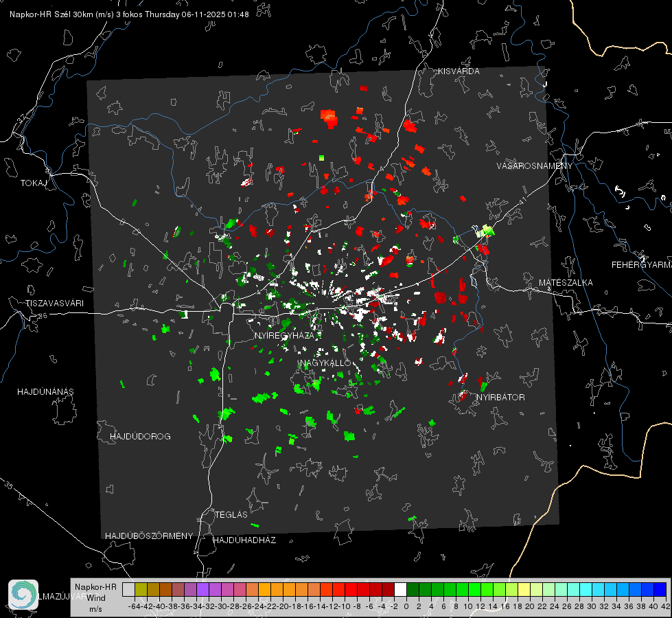Click the 'FEHÉRGYARMAT' label at the right edge

pyautogui.click(x=641, y=265)
